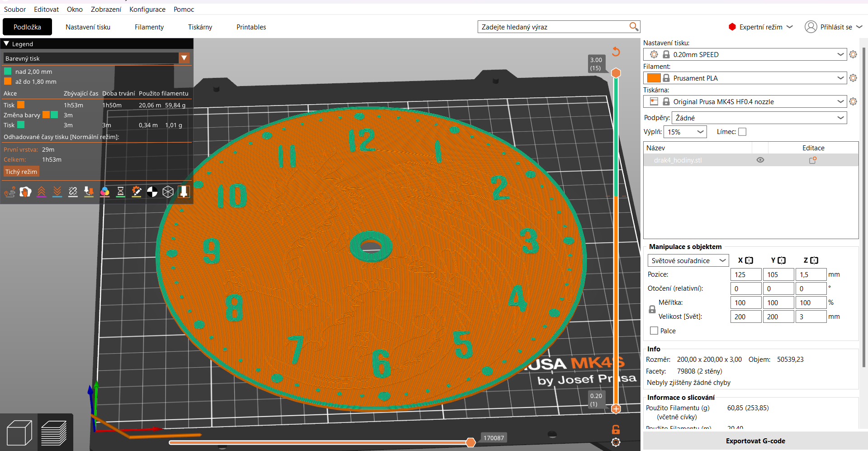Toggle wipes visibility icon in legend
Image resolution: width=868 pixels, height=451 pixels.
point(25,192)
